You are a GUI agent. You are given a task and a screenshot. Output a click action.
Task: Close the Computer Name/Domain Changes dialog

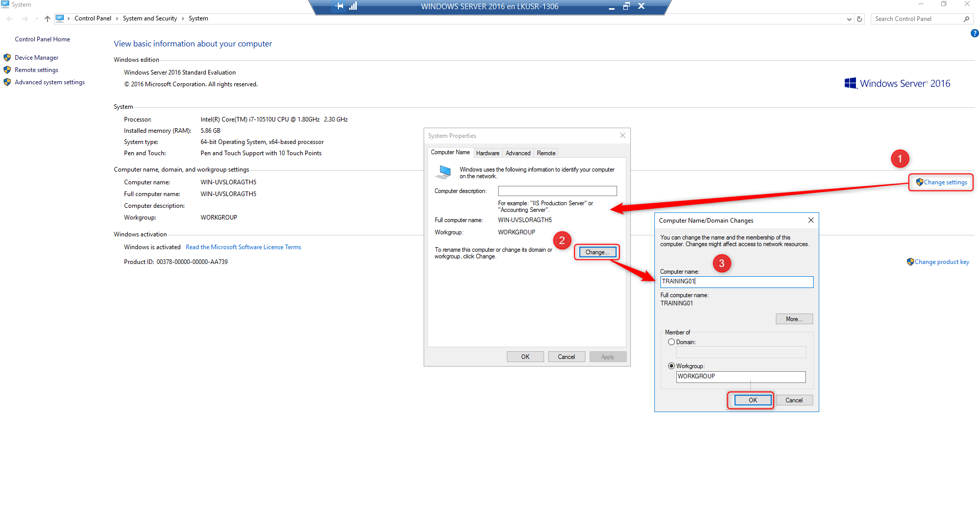pyautogui.click(x=811, y=220)
